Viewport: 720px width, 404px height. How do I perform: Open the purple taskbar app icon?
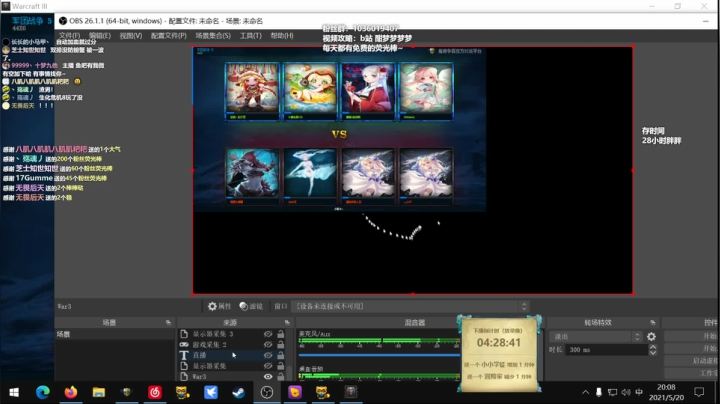pos(295,393)
